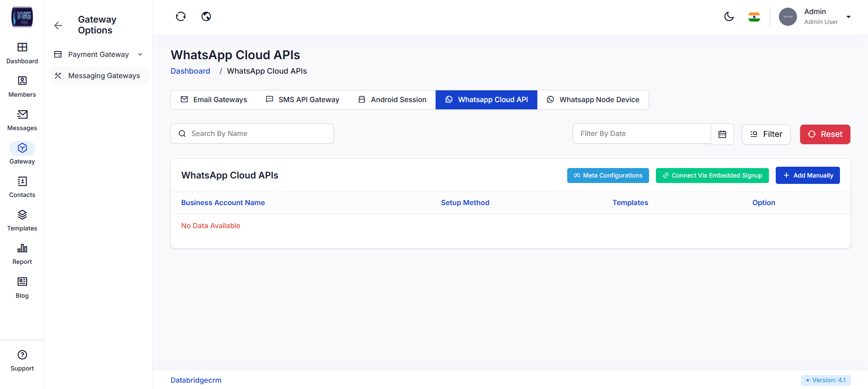Image resolution: width=868 pixels, height=389 pixels.
Task: Toggle dark mode with moon icon
Action: click(729, 17)
